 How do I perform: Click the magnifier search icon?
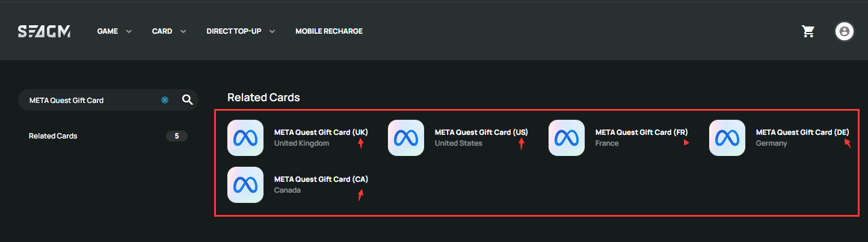[187, 100]
